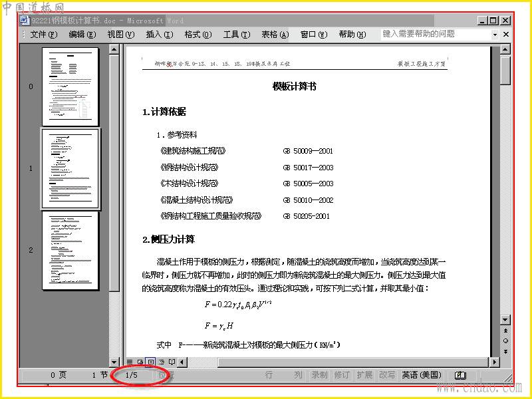Viewport: 532px width, 399px height.
Task: Click spelling and grammar status book icon
Action: pos(460,375)
